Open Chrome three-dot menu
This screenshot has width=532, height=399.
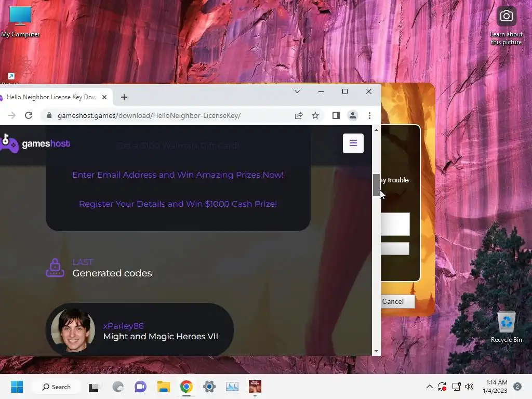(x=369, y=116)
